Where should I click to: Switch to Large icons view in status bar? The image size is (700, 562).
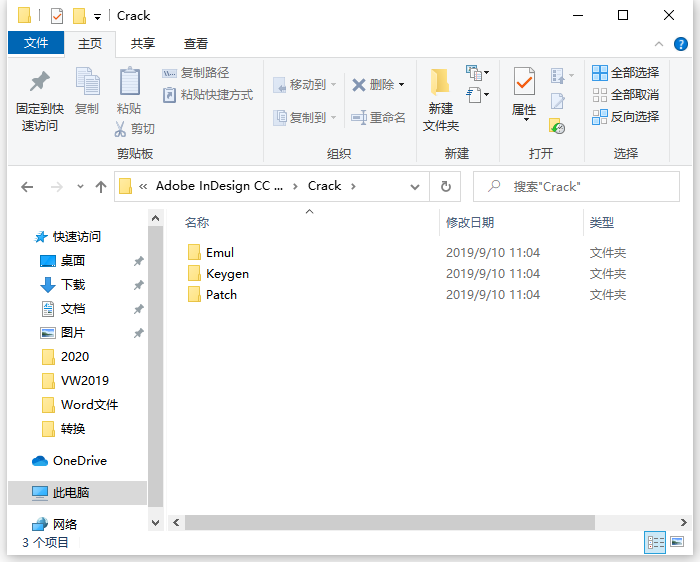click(677, 542)
